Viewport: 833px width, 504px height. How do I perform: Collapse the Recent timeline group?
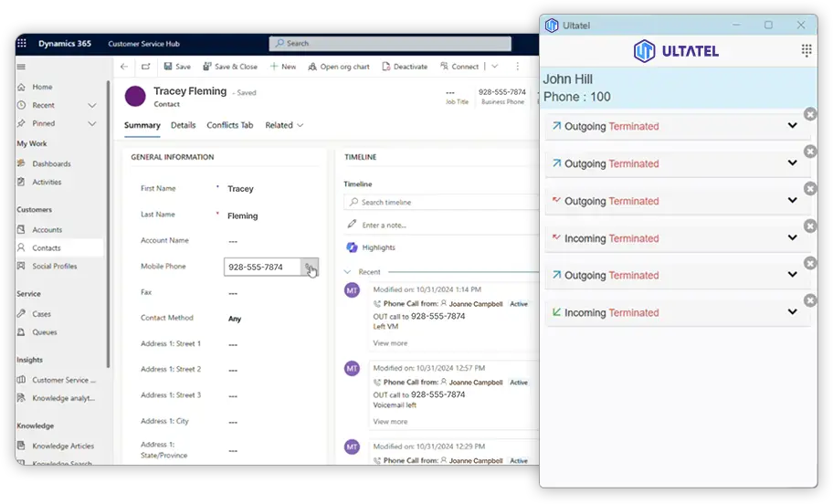[347, 272]
